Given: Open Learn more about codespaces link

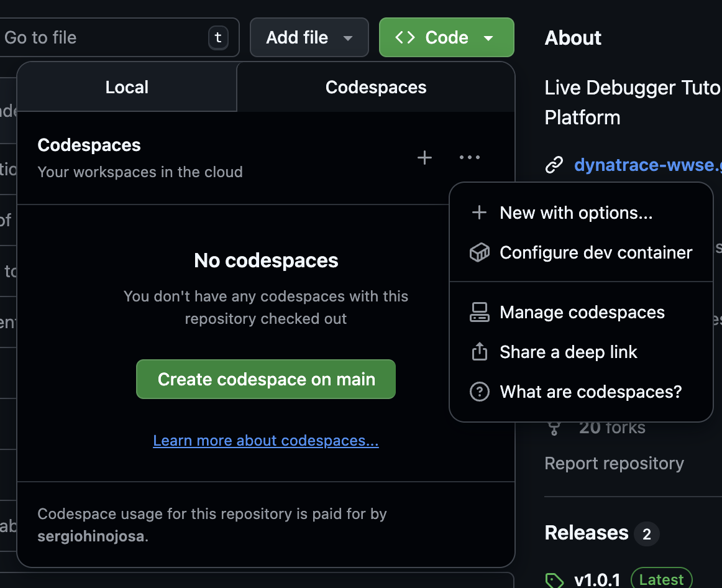Looking at the screenshot, I should [x=266, y=441].
